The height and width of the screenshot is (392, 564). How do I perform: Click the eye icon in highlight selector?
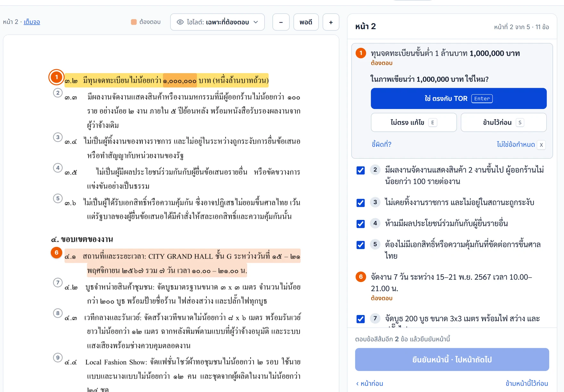coord(180,22)
